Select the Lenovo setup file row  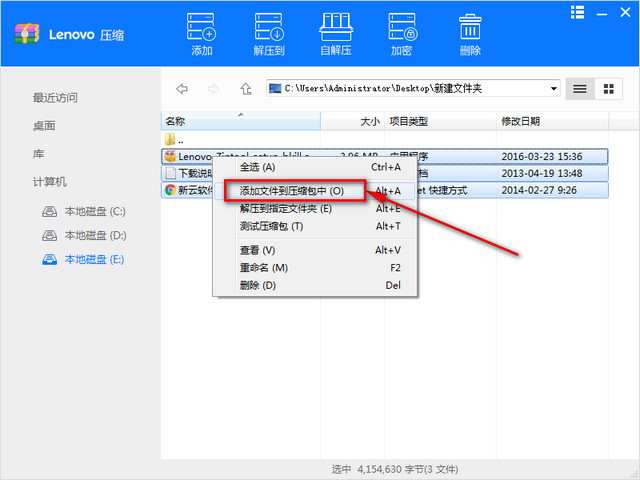[x=384, y=156]
